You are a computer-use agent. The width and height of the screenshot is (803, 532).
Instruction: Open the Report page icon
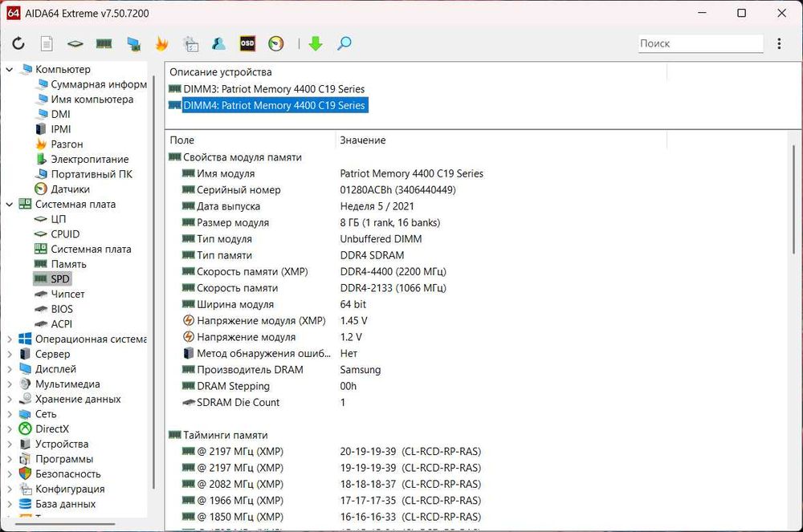[47, 43]
